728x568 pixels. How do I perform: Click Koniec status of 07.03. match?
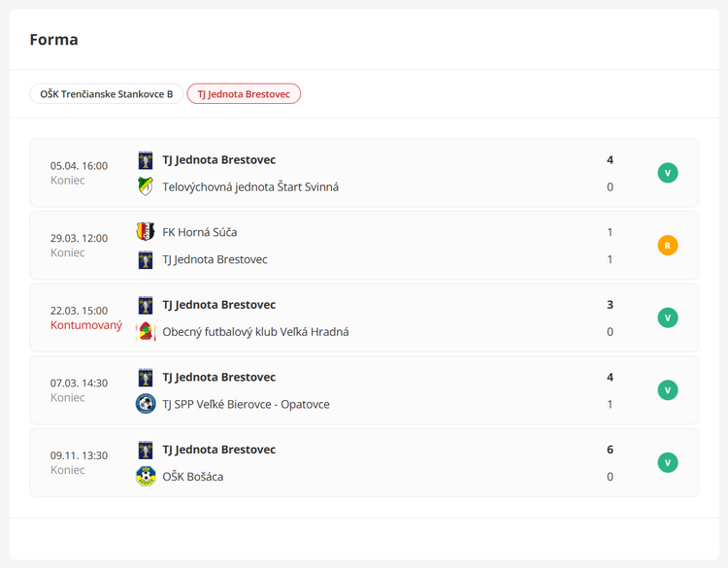click(x=68, y=397)
